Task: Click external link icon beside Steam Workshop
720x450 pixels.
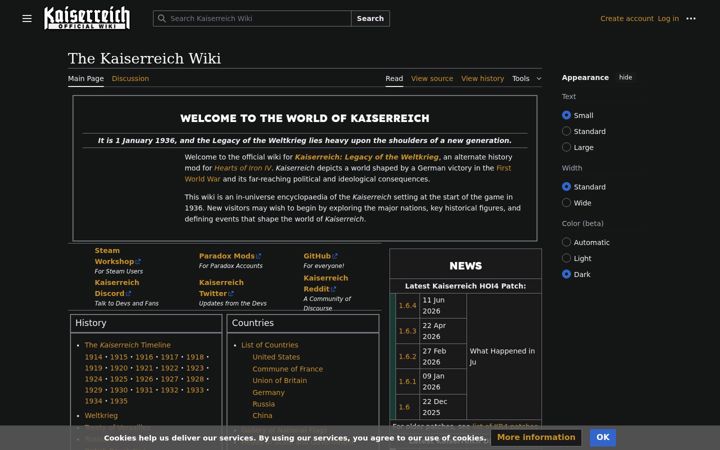Action: 138,262
